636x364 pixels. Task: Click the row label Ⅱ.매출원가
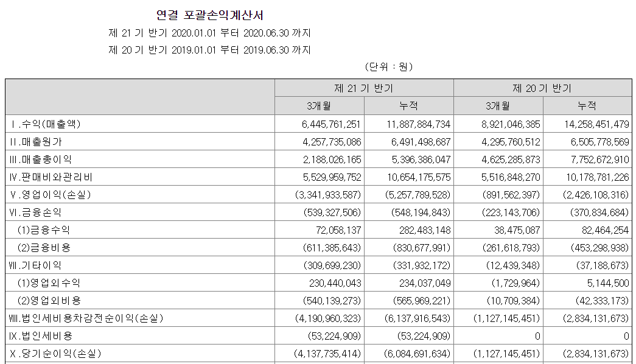tap(35, 142)
